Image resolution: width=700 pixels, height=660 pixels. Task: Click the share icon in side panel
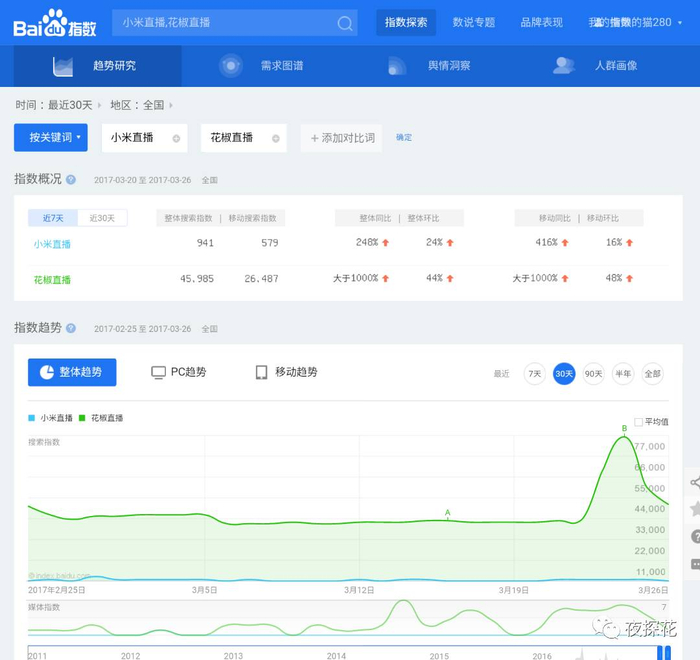coord(695,482)
